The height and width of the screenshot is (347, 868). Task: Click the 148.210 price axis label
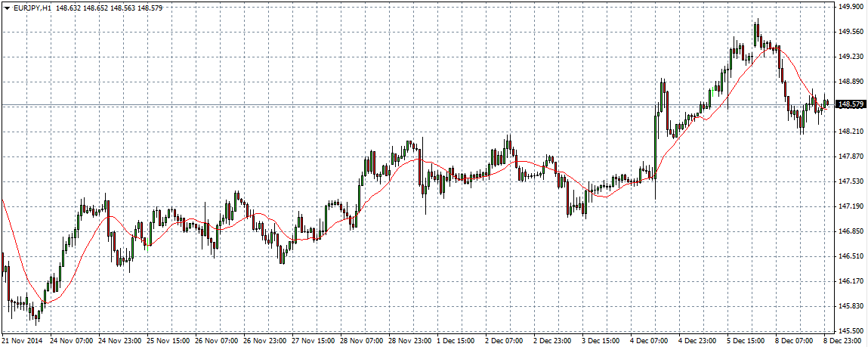850,132
